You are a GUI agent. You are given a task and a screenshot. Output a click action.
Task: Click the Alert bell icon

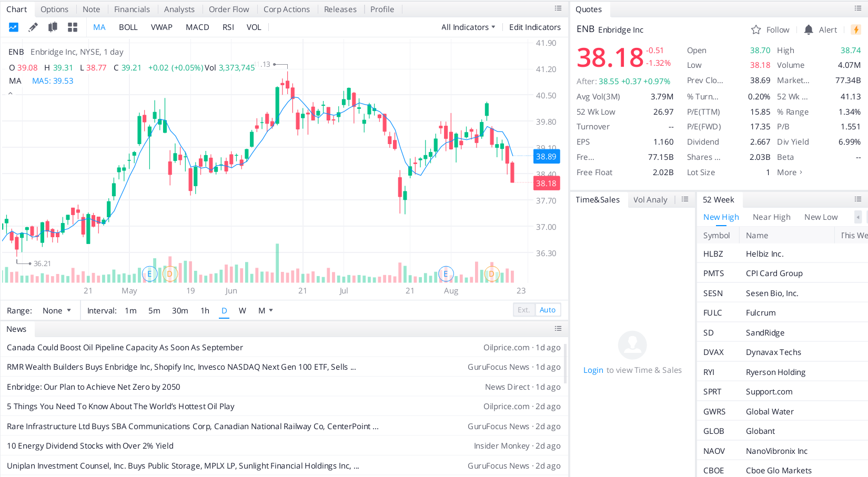tap(809, 30)
